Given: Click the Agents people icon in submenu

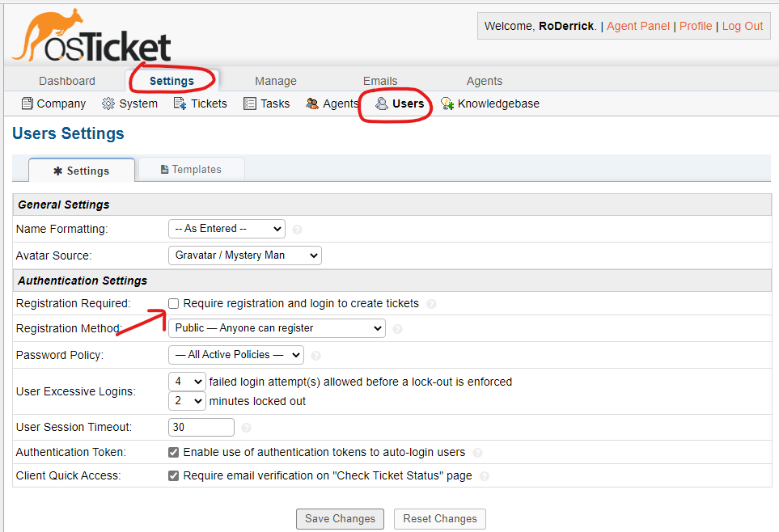Looking at the screenshot, I should [x=312, y=103].
